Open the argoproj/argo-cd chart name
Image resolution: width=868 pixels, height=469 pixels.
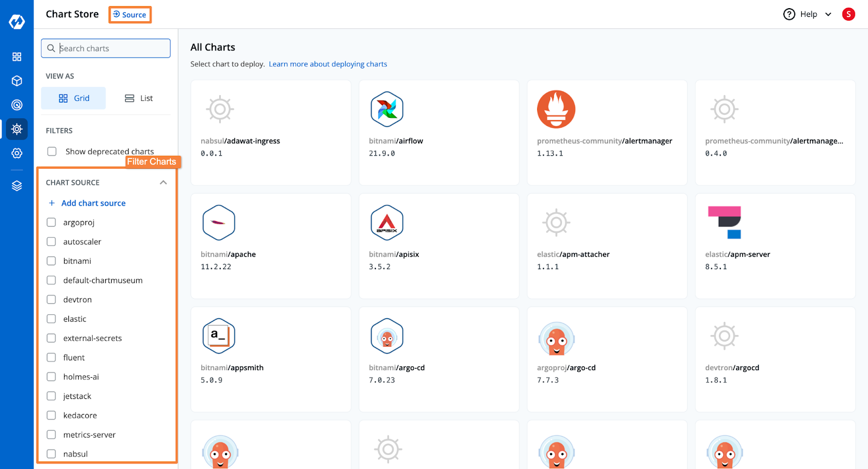tap(566, 368)
